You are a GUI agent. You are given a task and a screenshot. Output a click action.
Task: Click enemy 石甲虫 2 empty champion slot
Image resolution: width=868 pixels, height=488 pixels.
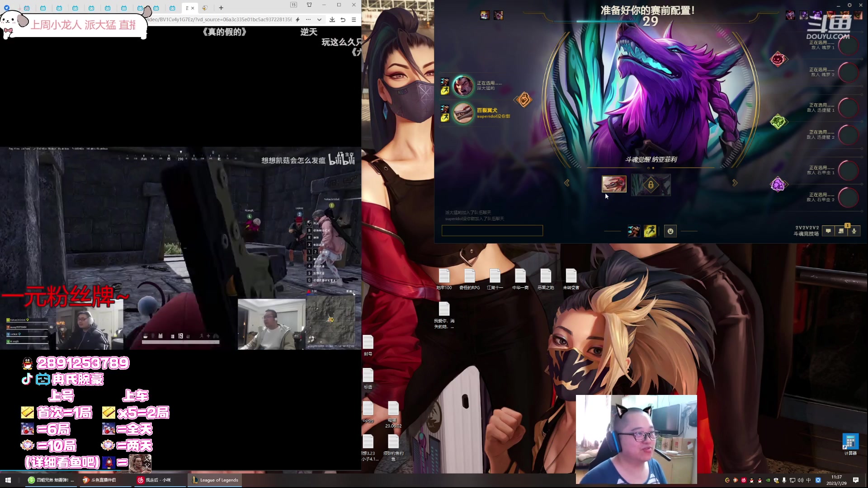849,197
